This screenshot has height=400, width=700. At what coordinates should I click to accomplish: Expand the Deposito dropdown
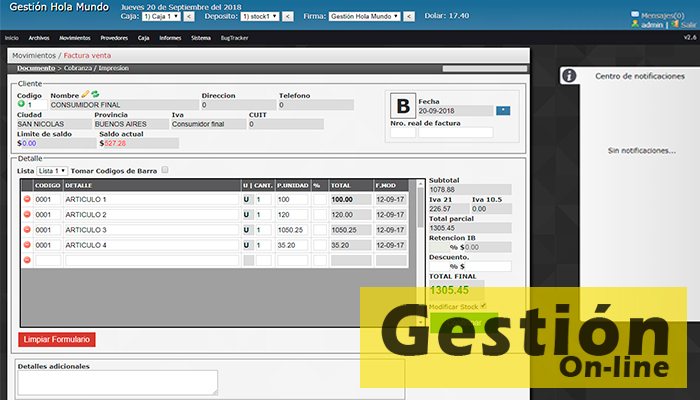[x=259, y=17]
